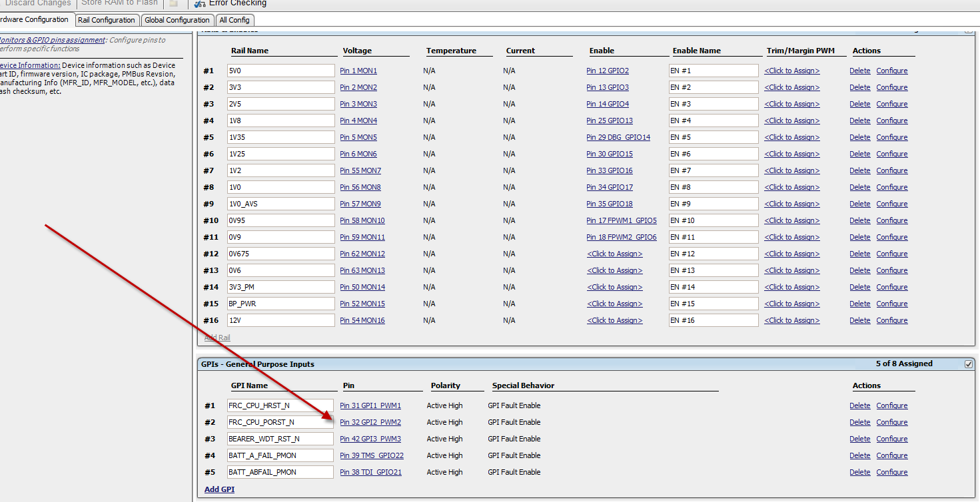Image resolution: width=980 pixels, height=502 pixels.
Task: Delete the 0V6 rail
Action: [860, 270]
